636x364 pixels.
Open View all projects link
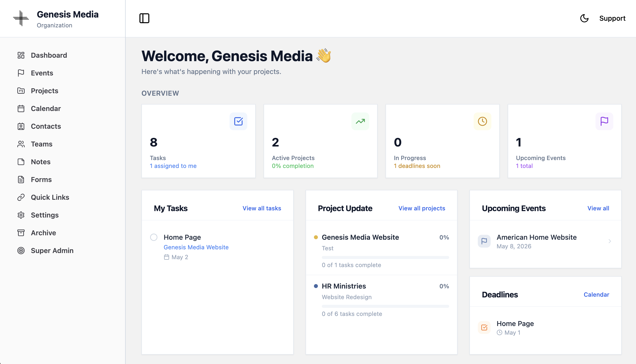tap(422, 208)
